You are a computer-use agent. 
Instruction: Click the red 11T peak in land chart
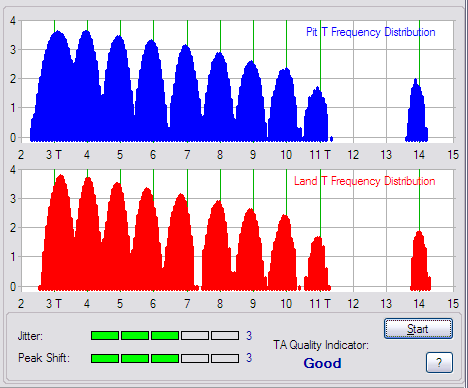click(x=317, y=263)
